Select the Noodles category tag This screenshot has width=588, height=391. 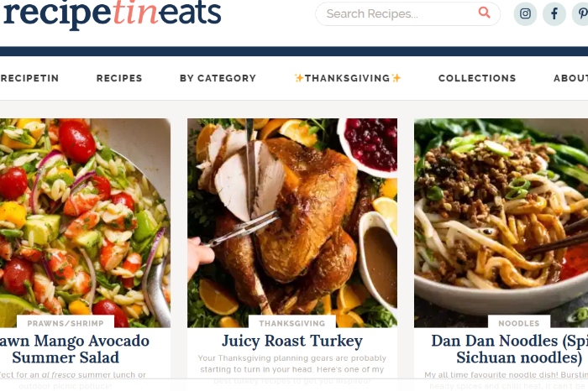pos(518,323)
